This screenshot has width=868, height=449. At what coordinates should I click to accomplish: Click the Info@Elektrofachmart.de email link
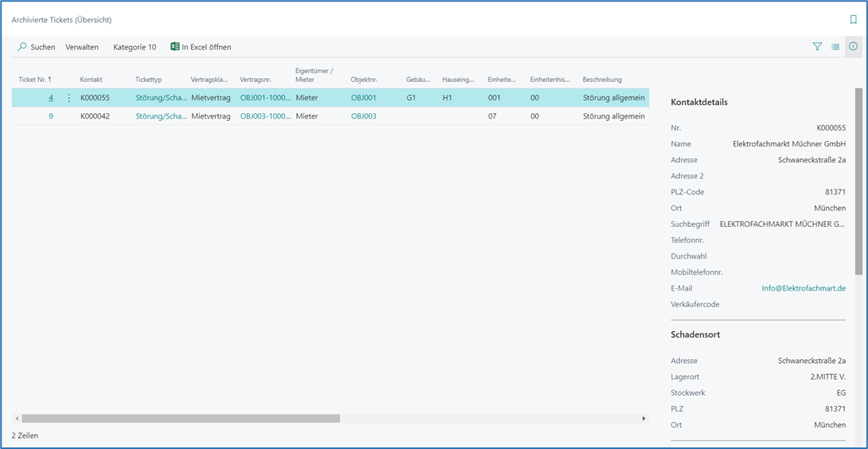(803, 288)
